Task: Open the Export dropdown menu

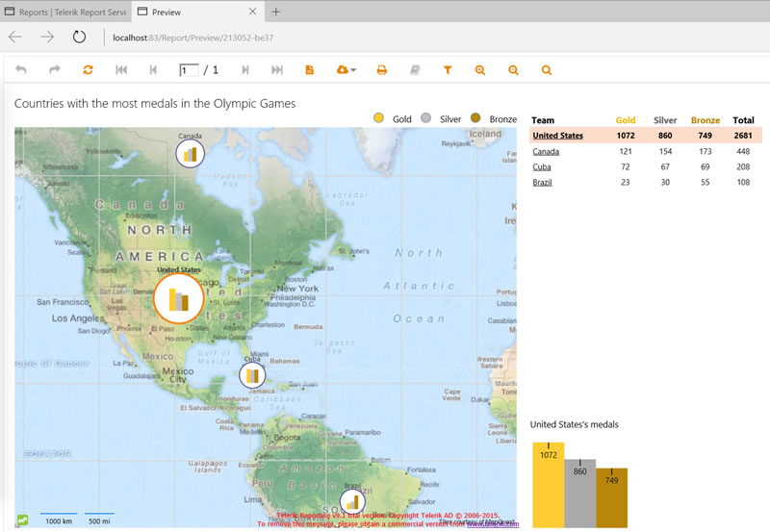Action: pos(346,70)
